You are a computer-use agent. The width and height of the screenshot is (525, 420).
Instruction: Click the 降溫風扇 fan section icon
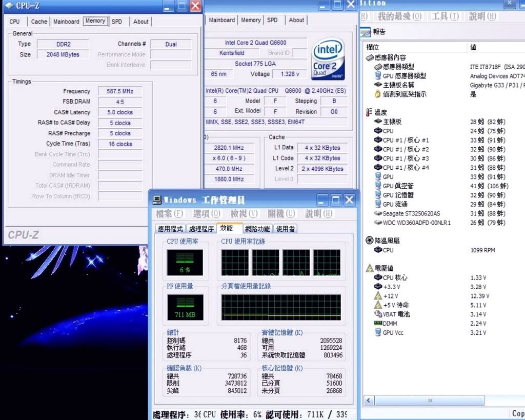pos(370,240)
